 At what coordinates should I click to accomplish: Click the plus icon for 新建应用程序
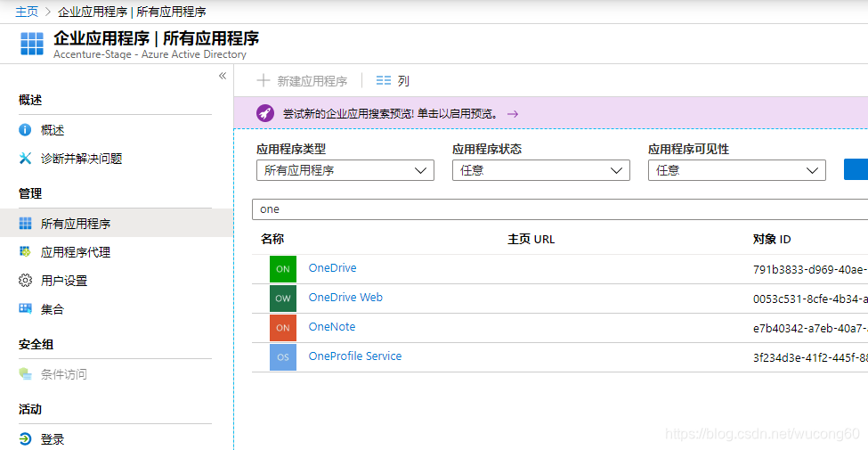[x=263, y=81]
